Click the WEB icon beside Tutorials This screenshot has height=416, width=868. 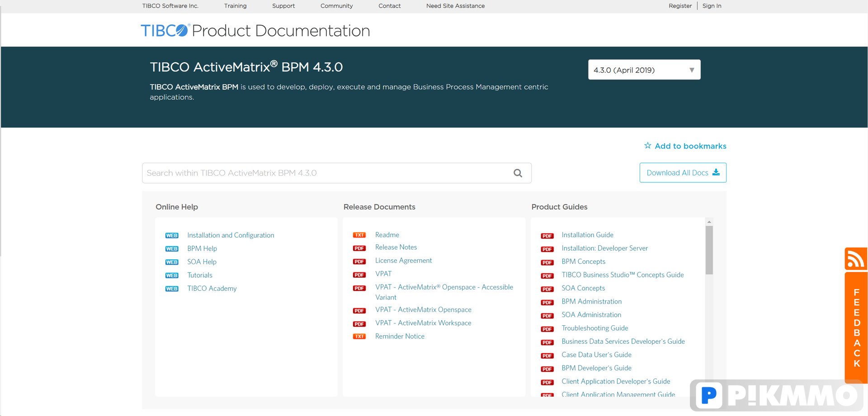tap(172, 276)
